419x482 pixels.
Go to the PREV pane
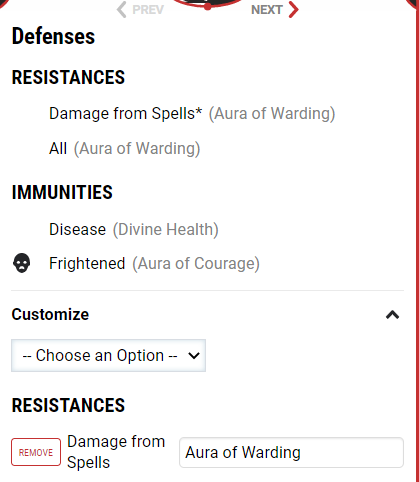140,10
